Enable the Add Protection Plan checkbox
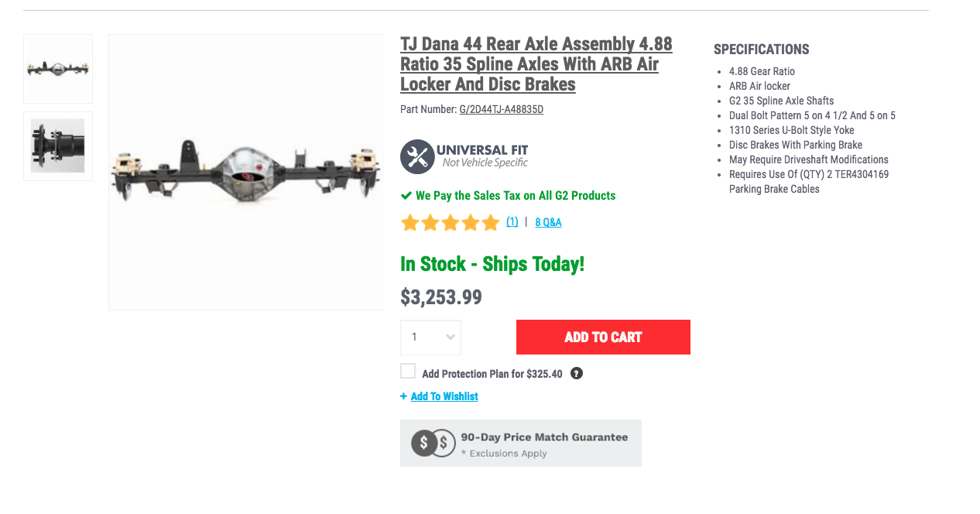The height and width of the screenshot is (514, 980). [x=408, y=372]
